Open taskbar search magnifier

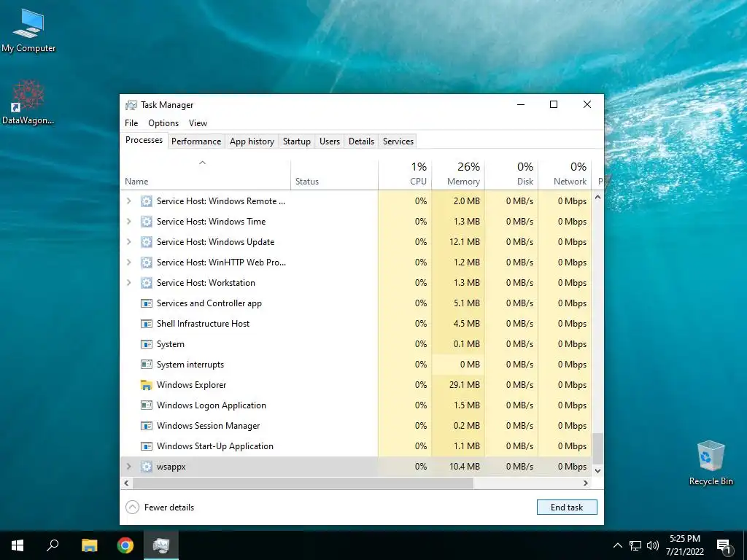click(53, 545)
